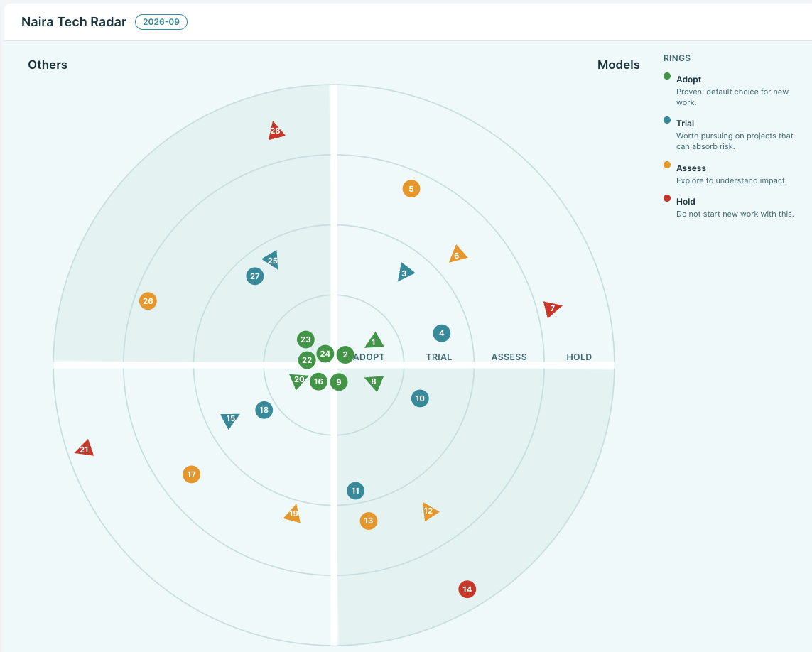This screenshot has width=812, height=652.
Task: Click 'Worth pursuing on projects' description
Action: [x=735, y=141]
